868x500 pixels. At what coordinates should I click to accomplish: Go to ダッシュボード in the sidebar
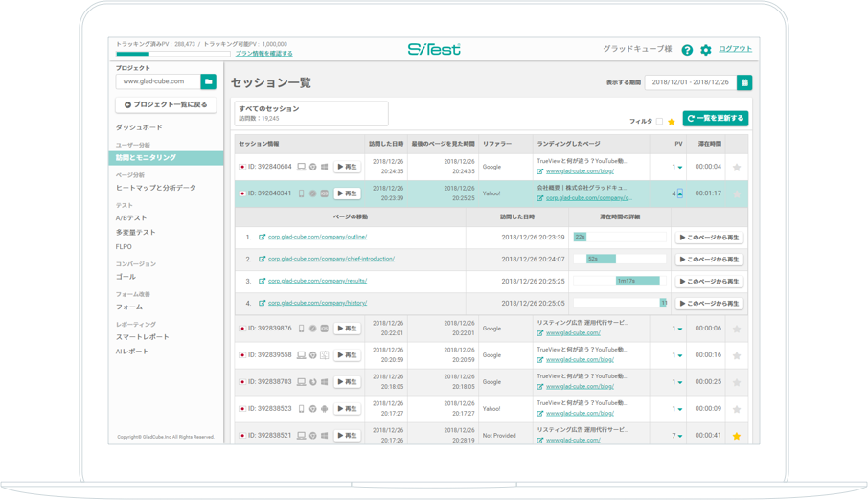tap(139, 127)
